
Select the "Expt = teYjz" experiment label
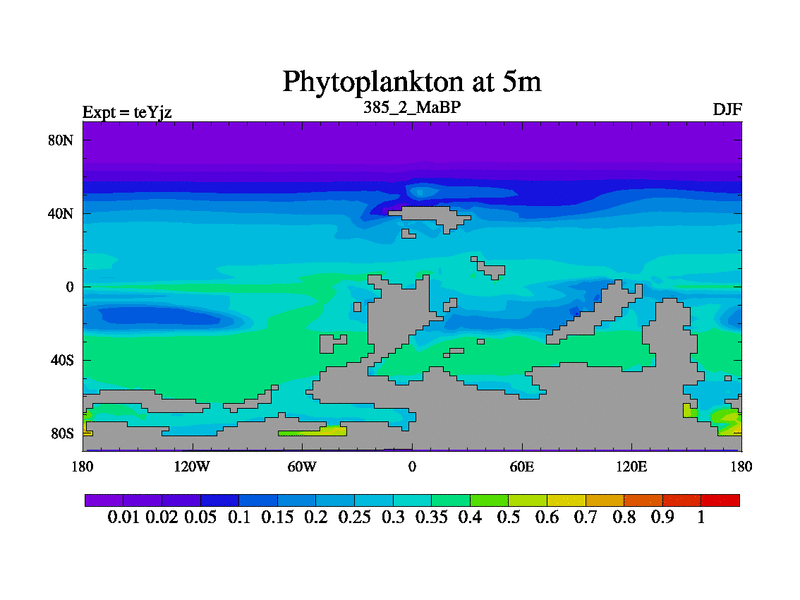pyautogui.click(x=127, y=111)
